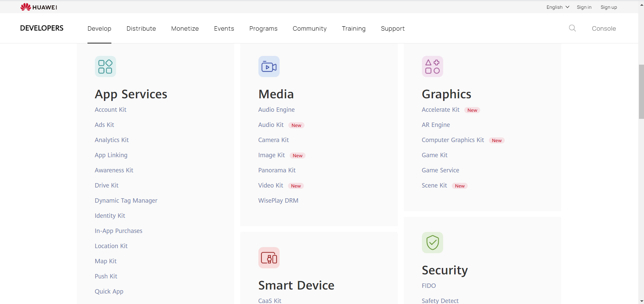
Task: Click the Media camera icon
Action: click(x=269, y=66)
